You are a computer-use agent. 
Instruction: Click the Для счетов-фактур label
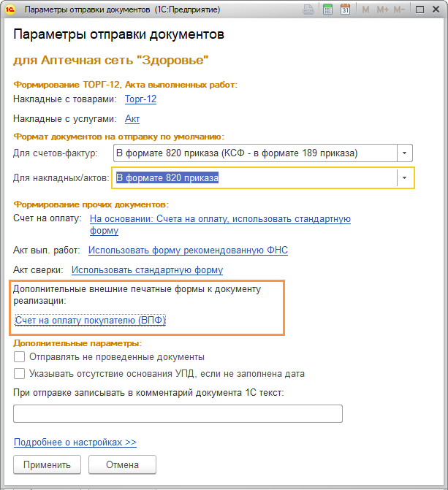(x=55, y=153)
